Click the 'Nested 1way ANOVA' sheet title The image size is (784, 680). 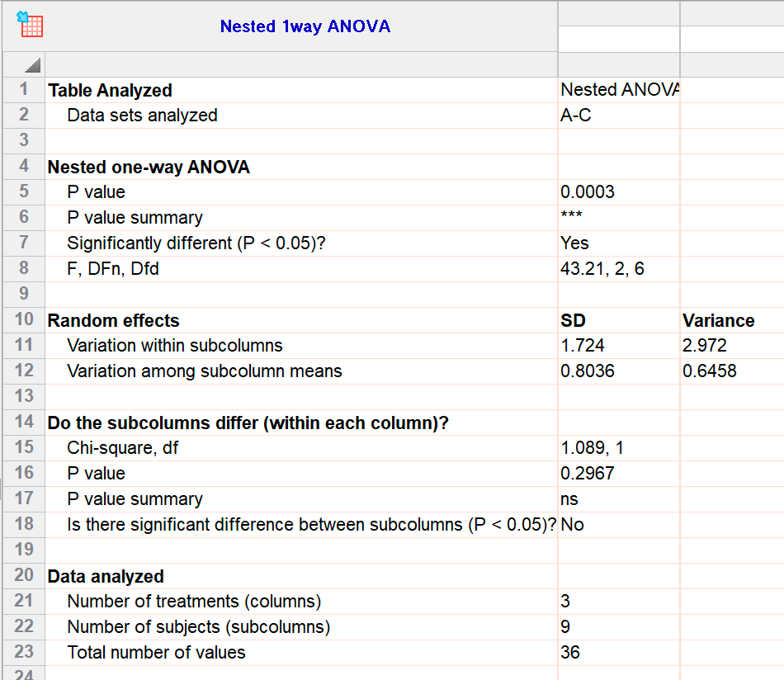(305, 26)
